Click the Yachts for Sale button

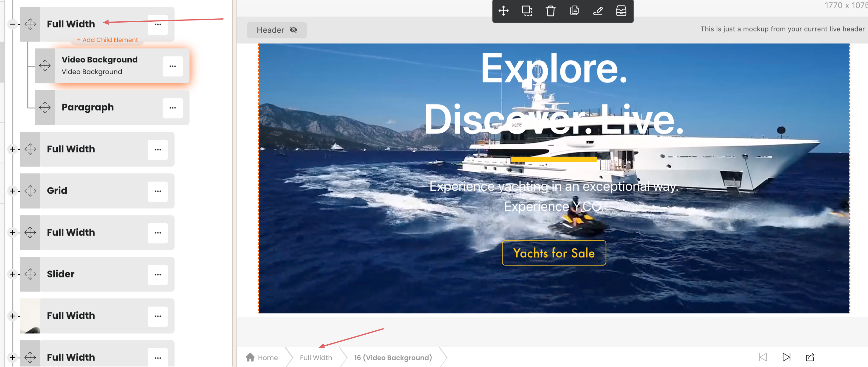point(554,253)
